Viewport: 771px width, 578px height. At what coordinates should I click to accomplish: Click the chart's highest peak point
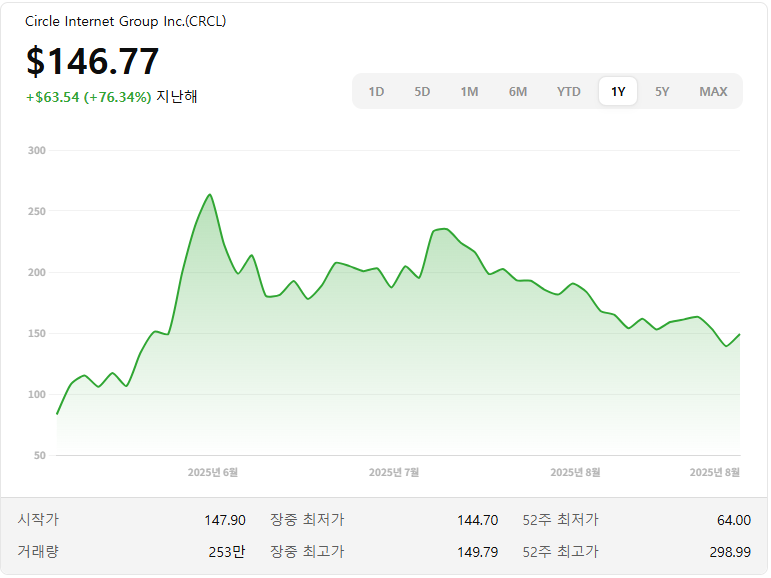click(210, 195)
